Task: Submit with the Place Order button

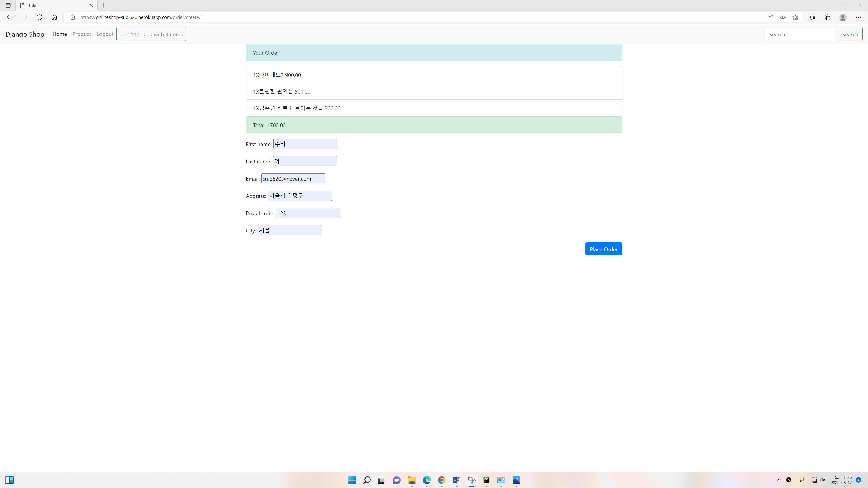Action: point(604,249)
